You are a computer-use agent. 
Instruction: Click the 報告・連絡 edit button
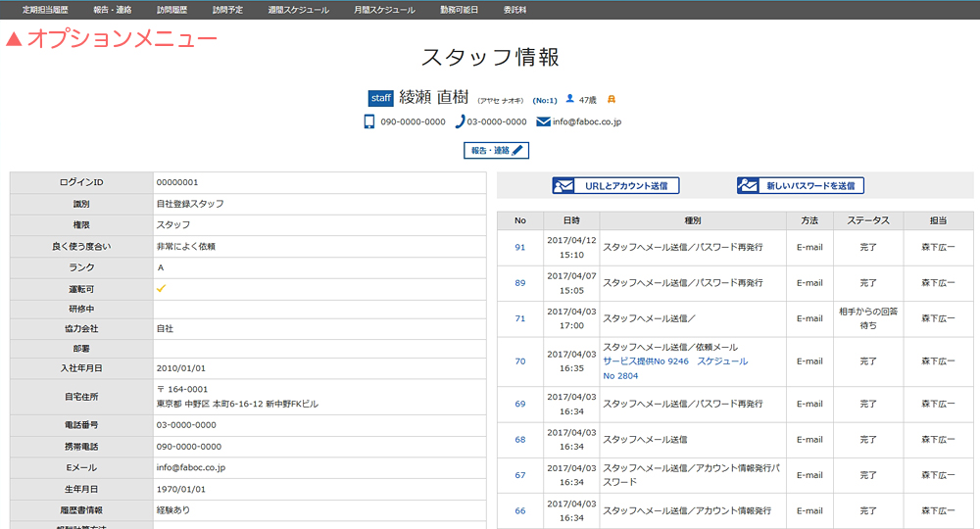coord(496,151)
